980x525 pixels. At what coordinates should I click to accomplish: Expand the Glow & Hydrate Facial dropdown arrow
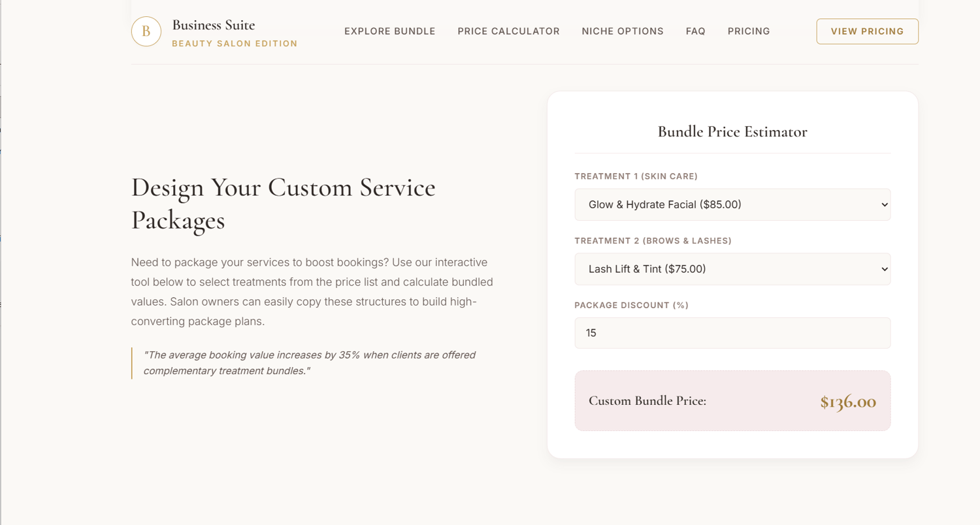point(885,204)
